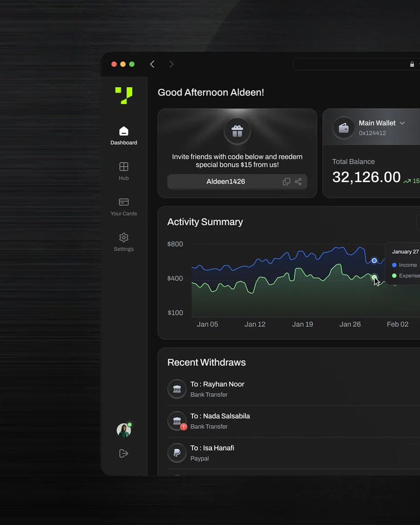The width and height of the screenshot is (420, 525).
Task: Click the bank icon beside Rayhan Noor
Action: point(177,388)
